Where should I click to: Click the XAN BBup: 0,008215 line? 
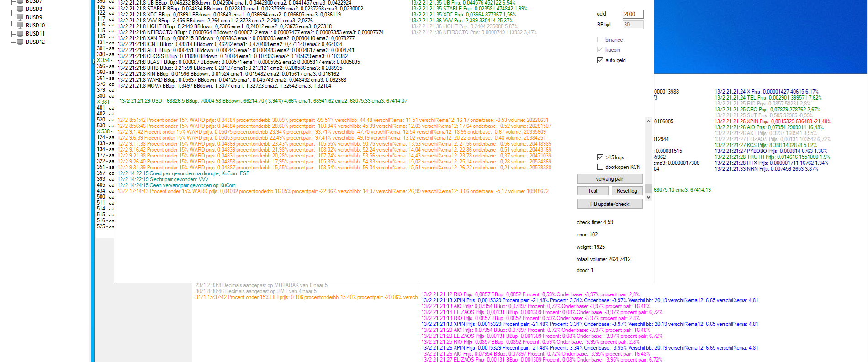pyautogui.click(x=236, y=38)
